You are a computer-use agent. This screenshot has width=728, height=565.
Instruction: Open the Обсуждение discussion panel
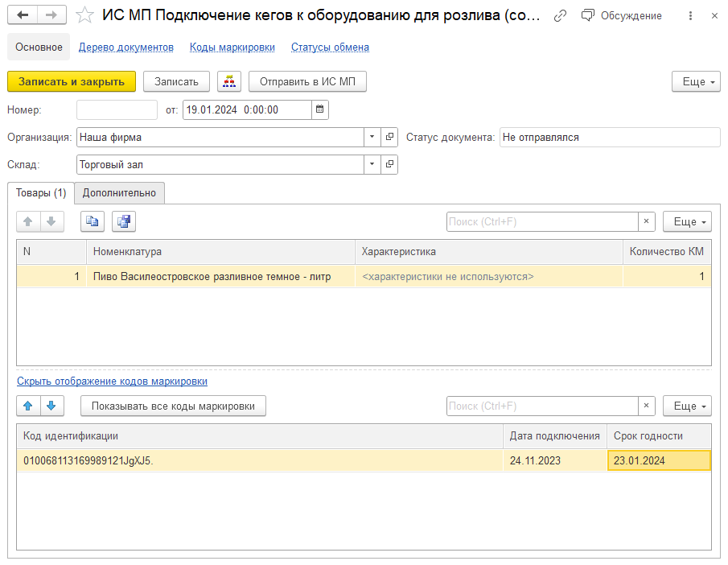tap(622, 16)
